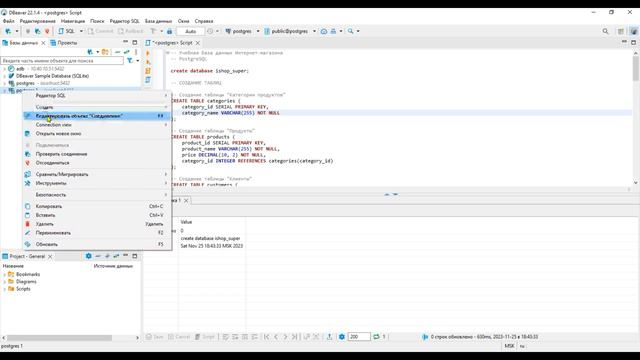The width and height of the screenshot is (640, 360).
Task: Click collapse all icon in database navigator
Action: [118, 52]
